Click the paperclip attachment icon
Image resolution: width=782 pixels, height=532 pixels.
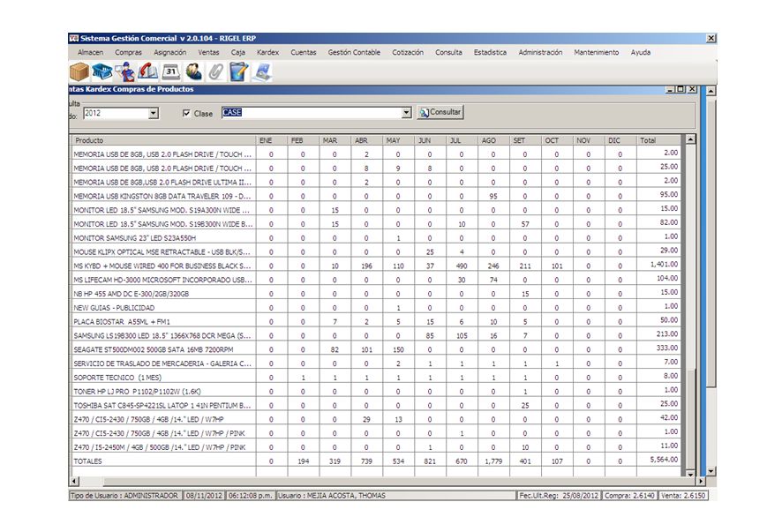click(x=216, y=72)
